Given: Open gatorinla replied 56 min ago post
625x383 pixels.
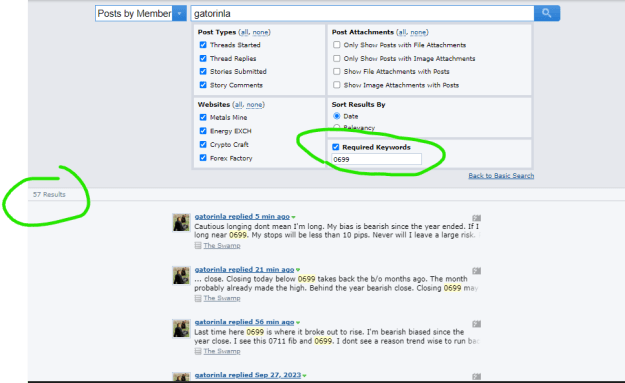Looking at the screenshot, I should tap(244, 322).
